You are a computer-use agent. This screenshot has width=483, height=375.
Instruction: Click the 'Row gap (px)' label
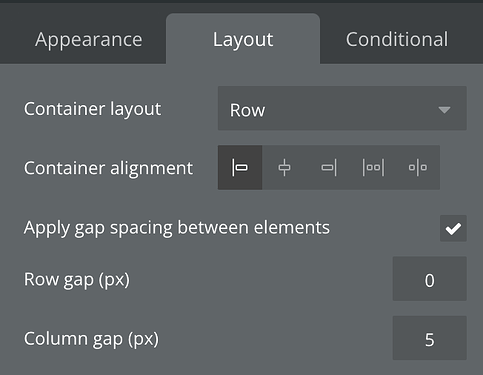(77, 280)
